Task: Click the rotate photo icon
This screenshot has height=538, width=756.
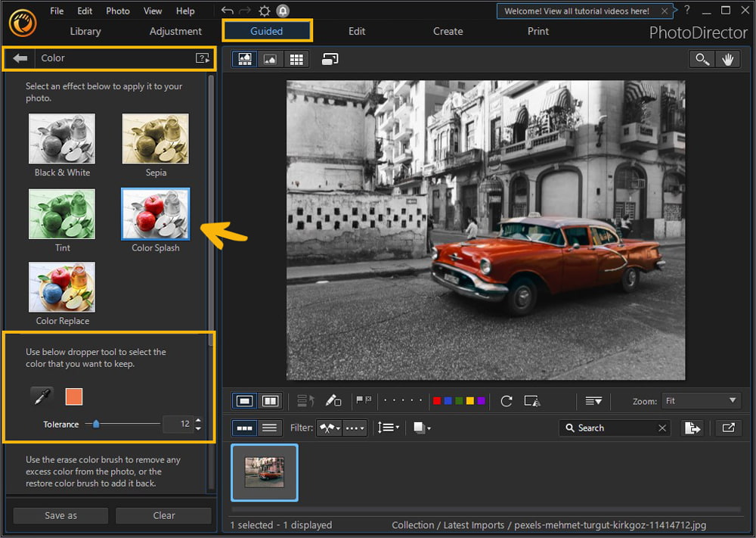Action: pos(507,401)
